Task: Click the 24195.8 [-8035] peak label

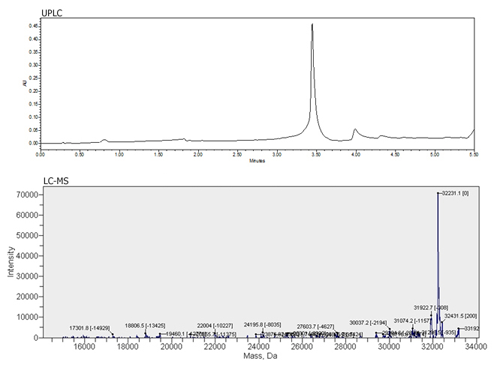Action: [x=262, y=324]
